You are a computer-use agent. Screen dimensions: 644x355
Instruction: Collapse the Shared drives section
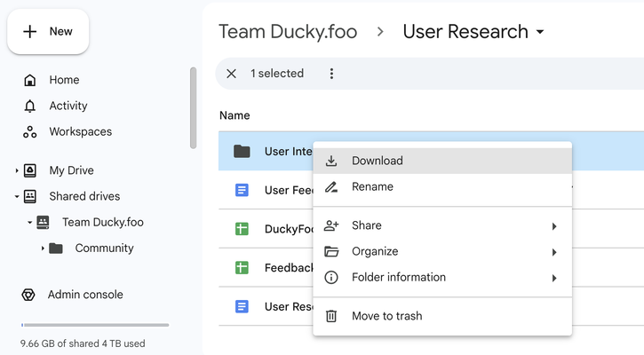[17, 196]
